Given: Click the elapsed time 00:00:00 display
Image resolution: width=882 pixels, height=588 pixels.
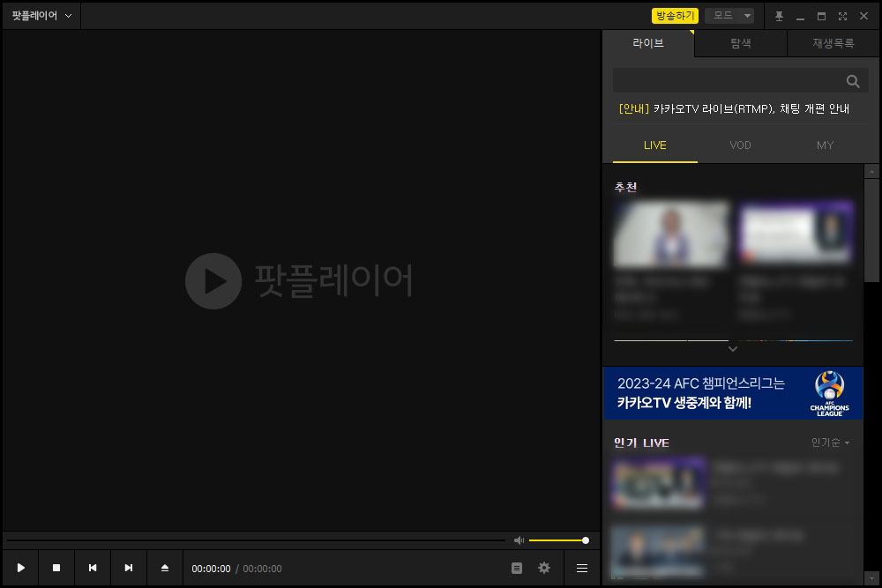Looking at the screenshot, I should tap(211, 569).
